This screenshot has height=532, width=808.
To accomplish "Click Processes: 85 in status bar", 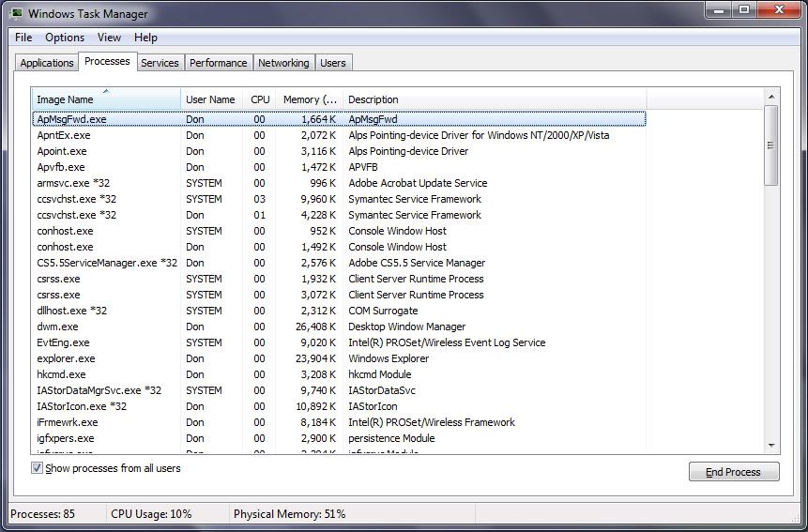I will tap(43, 514).
